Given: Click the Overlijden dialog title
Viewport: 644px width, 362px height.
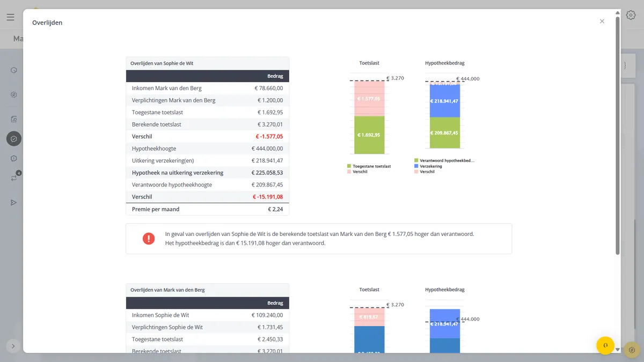Looking at the screenshot, I should 47,23.
